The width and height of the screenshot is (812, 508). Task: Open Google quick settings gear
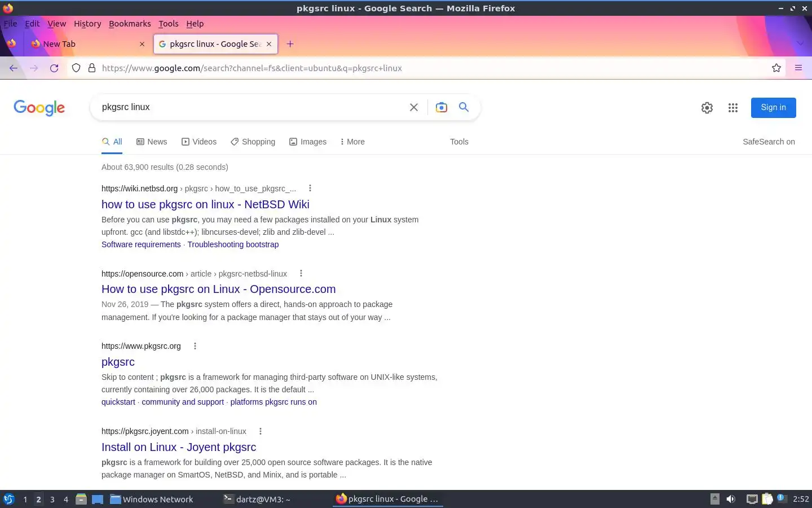[707, 108]
